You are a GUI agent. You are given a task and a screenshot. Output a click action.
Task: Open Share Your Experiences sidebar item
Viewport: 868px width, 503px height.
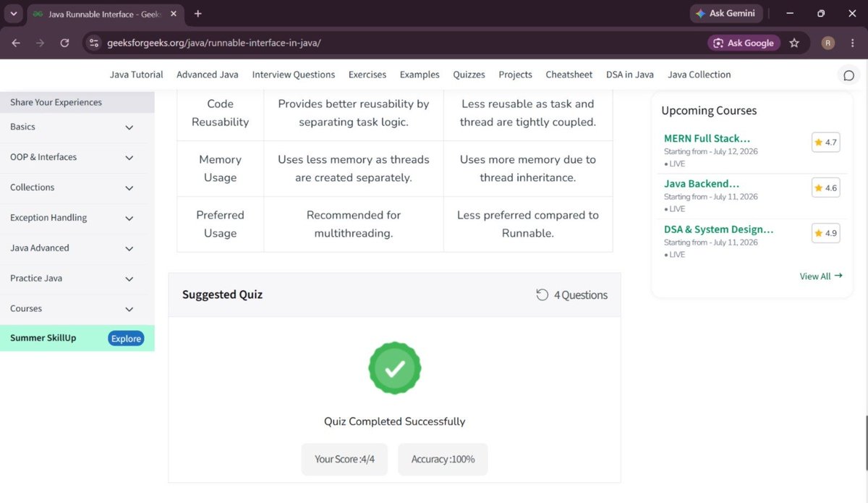(x=77, y=102)
